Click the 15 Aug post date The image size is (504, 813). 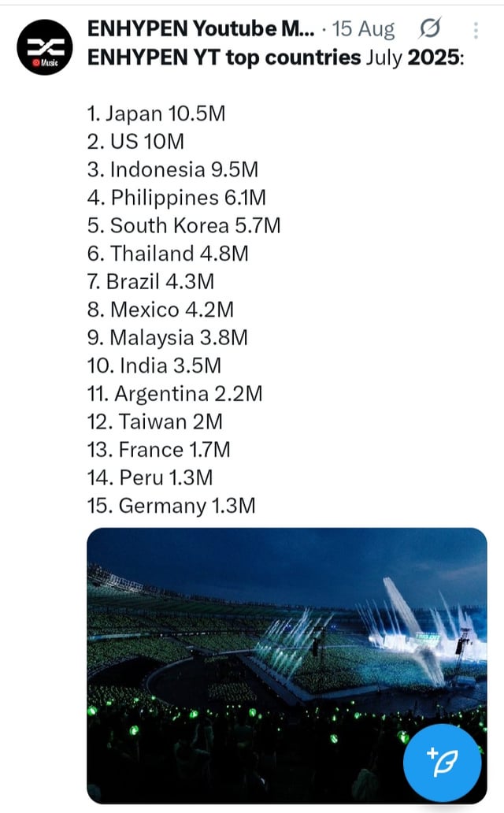coord(364,30)
